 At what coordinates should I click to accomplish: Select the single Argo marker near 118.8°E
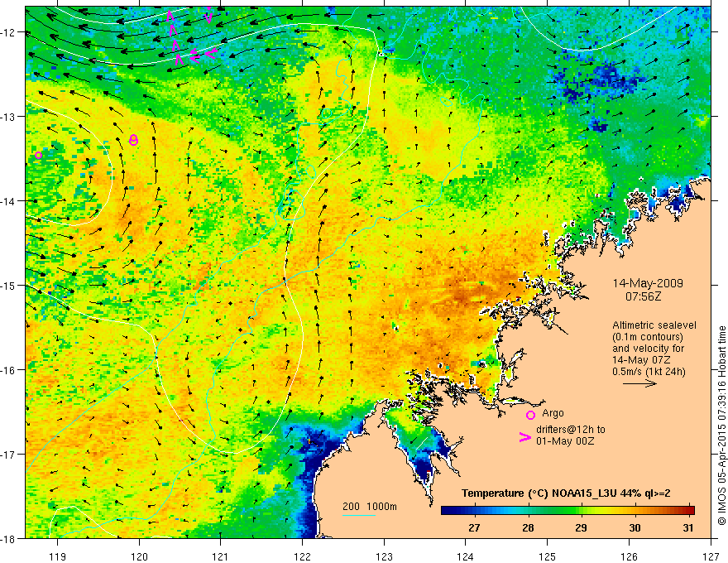tap(39, 155)
